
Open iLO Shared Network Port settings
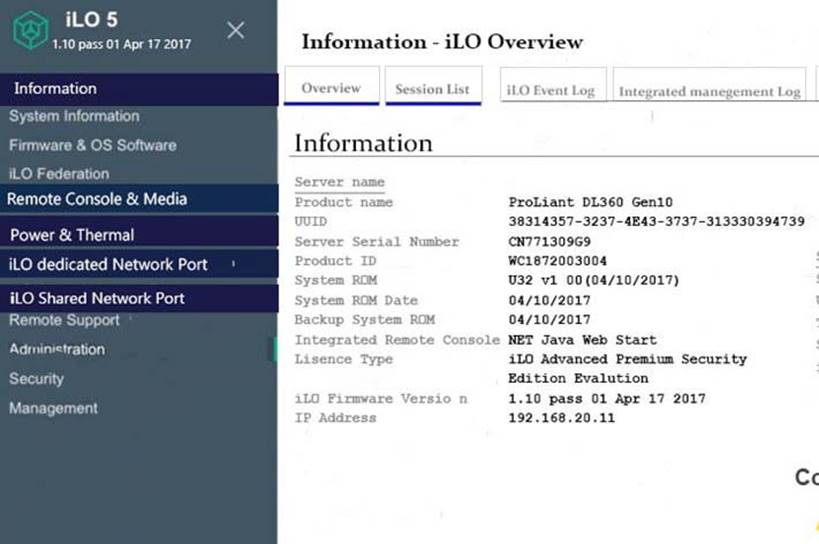tap(97, 298)
